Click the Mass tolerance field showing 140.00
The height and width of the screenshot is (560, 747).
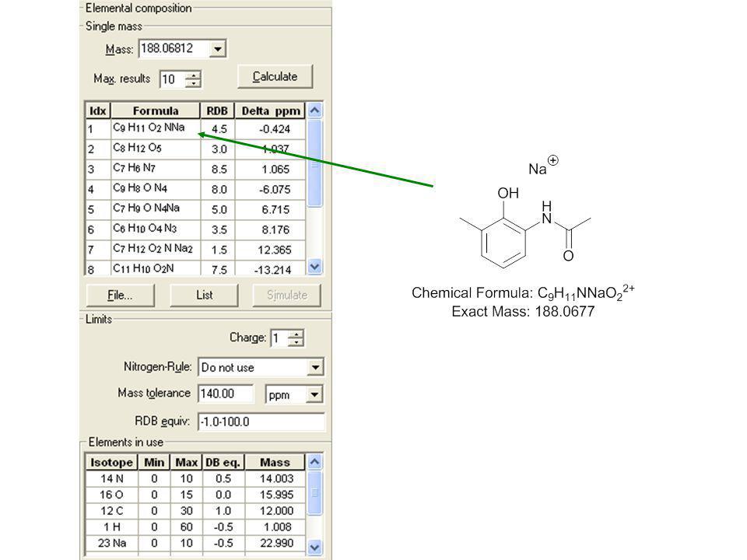(225, 394)
